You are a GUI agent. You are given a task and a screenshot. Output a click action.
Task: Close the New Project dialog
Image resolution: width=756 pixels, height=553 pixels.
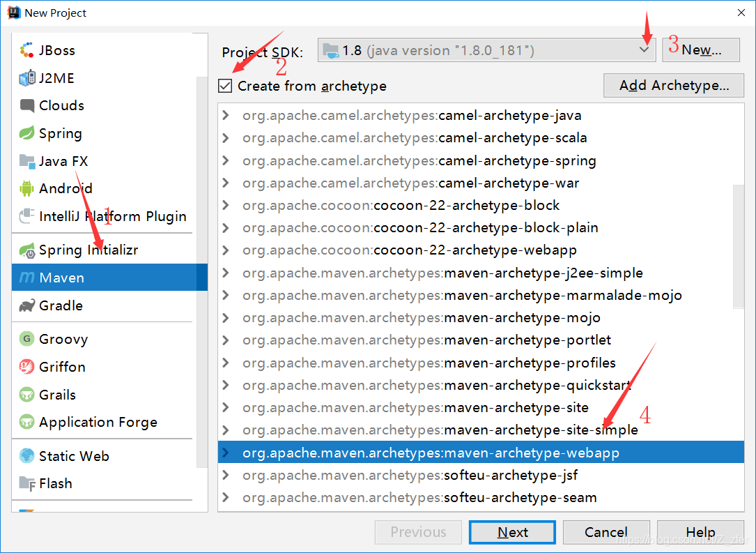(x=741, y=13)
